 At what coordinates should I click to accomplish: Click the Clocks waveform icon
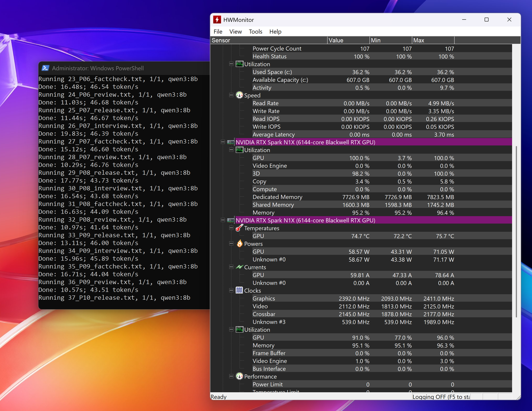coord(239,290)
